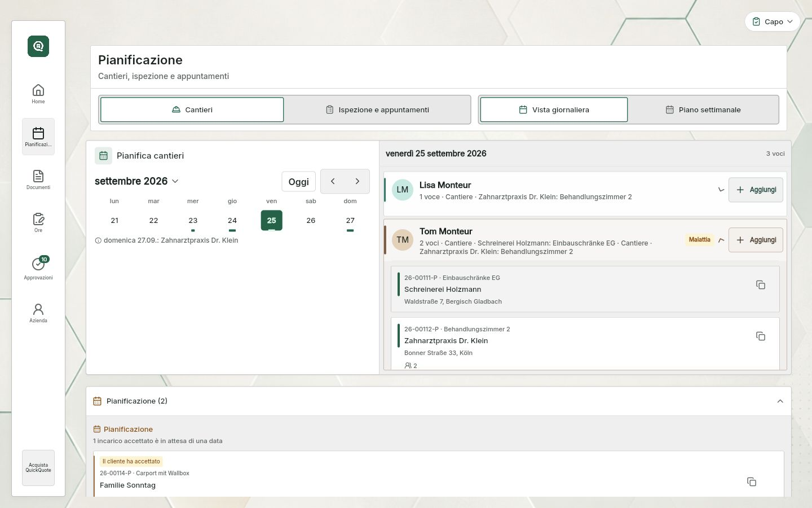812x508 pixels.
Task: Click the Pianifica cantieri calendar icon
Action: pos(103,156)
